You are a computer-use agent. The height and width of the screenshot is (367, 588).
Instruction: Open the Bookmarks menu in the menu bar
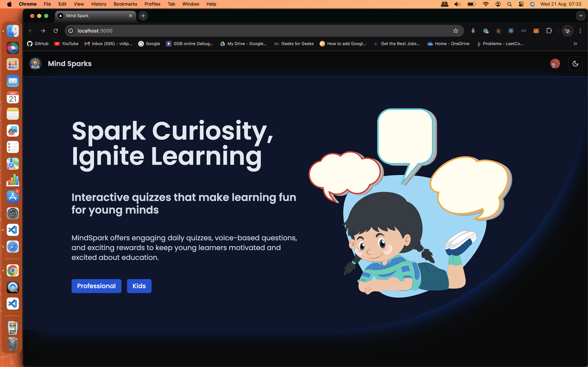125,4
